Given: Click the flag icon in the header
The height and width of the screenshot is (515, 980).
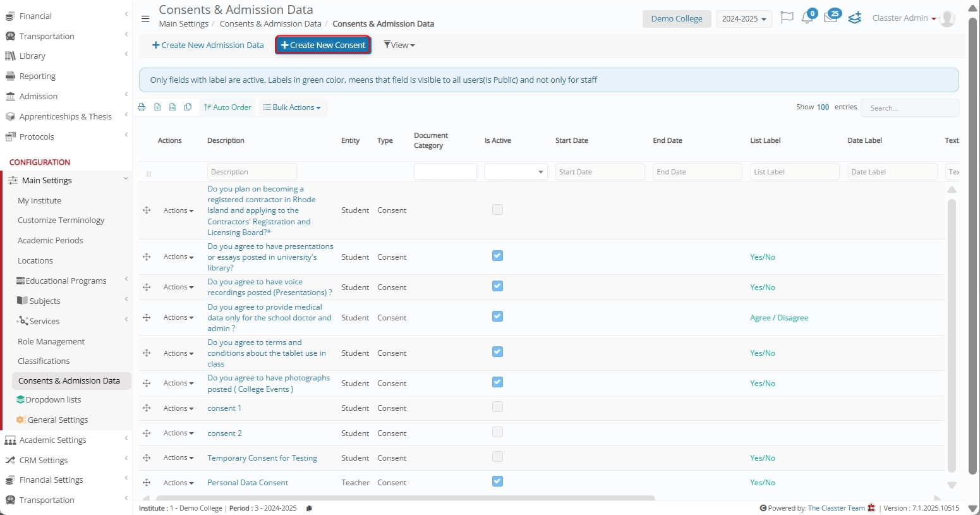Looking at the screenshot, I should [787, 18].
